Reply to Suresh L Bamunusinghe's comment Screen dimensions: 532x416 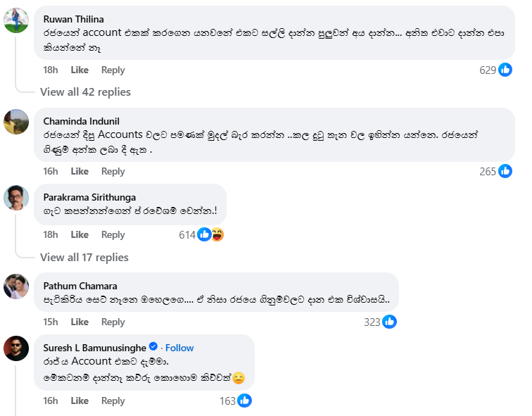click(x=113, y=401)
